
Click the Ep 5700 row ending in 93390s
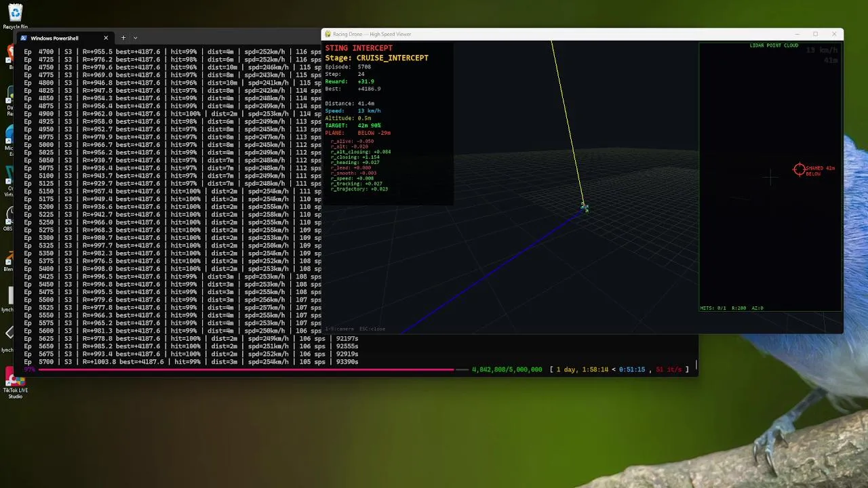(191, 362)
